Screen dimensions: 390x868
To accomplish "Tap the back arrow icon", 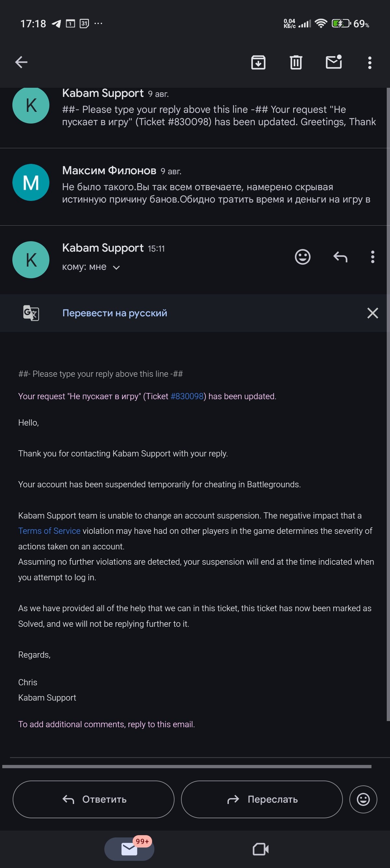I will 21,62.
